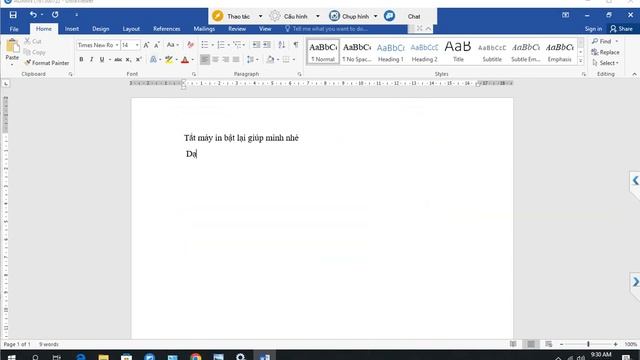Toggle Show/Hide paragraph marks

tap(296, 45)
